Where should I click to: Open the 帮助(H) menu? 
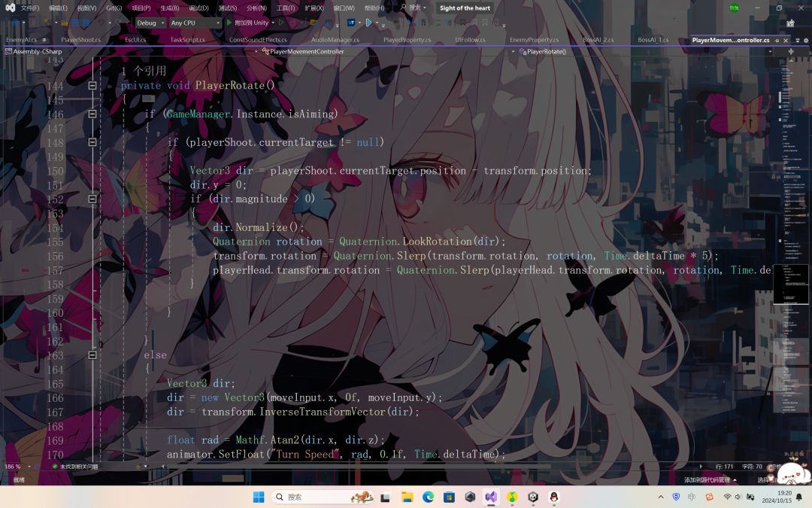pyautogui.click(x=374, y=8)
